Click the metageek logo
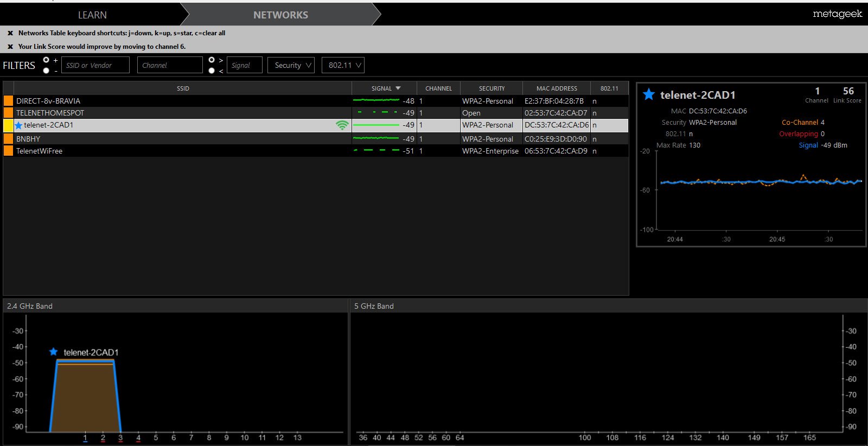The image size is (868, 446). click(x=837, y=14)
